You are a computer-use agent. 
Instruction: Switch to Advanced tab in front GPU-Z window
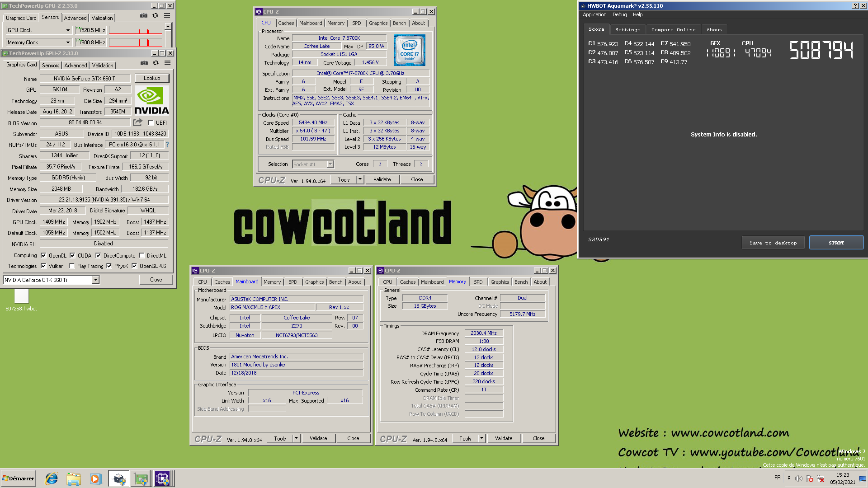coord(75,66)
